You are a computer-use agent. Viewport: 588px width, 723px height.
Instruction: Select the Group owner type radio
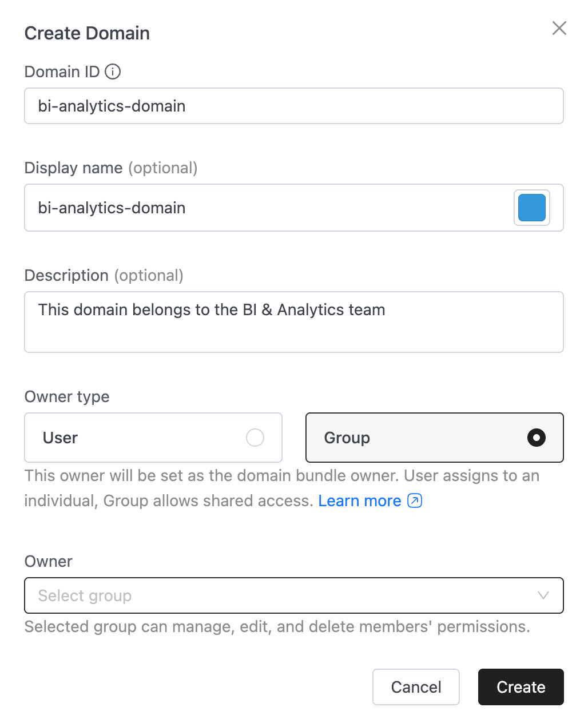[x=536, y=438]
